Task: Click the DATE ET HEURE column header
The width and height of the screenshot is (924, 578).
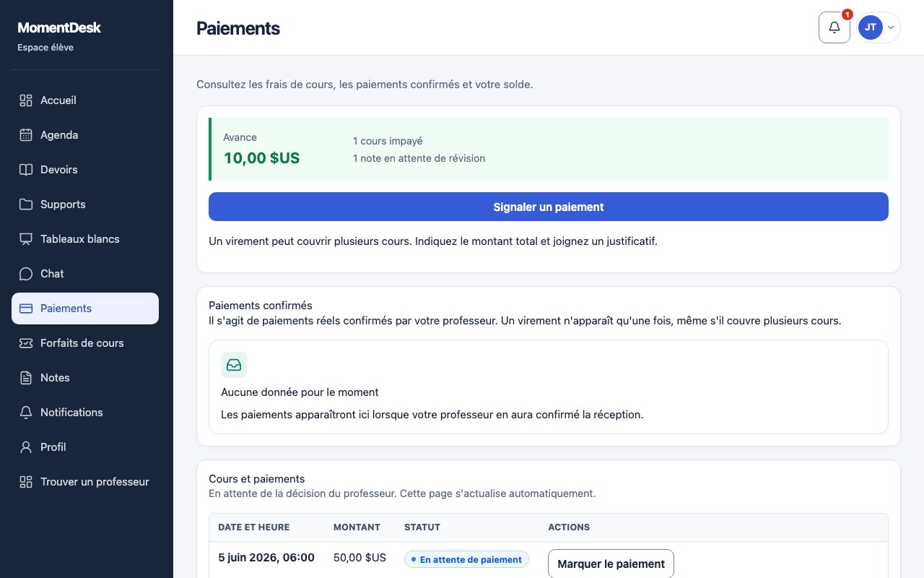Action: (254, 527)
